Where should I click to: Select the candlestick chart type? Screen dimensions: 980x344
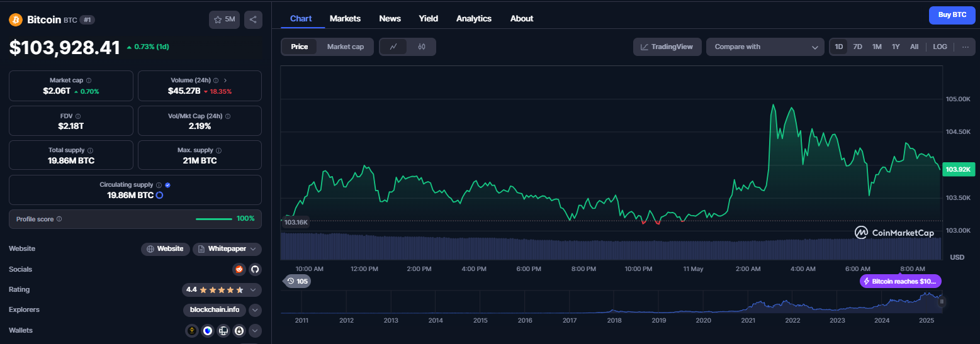click(x=422, y=47)
